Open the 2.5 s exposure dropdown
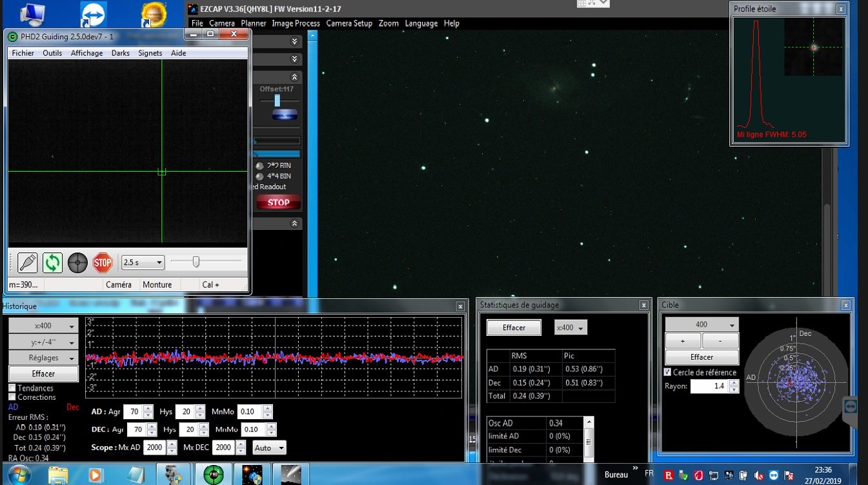This screenshot has height=485, width=868. point(143,263)
